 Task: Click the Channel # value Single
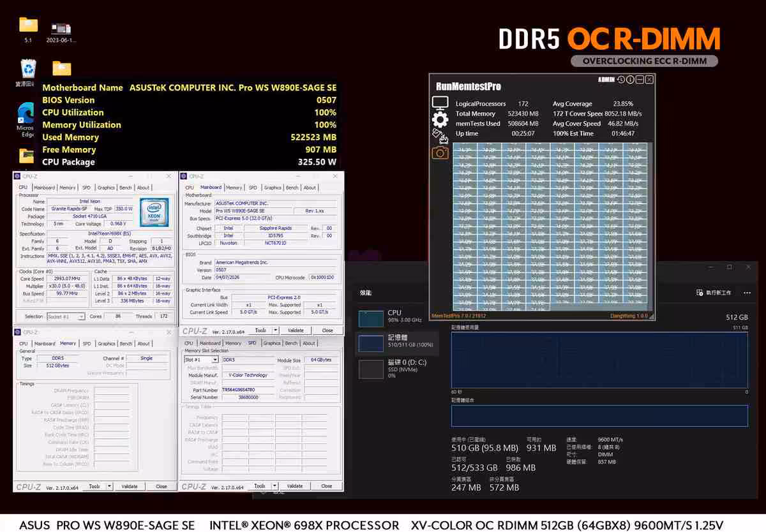(146, 358)
